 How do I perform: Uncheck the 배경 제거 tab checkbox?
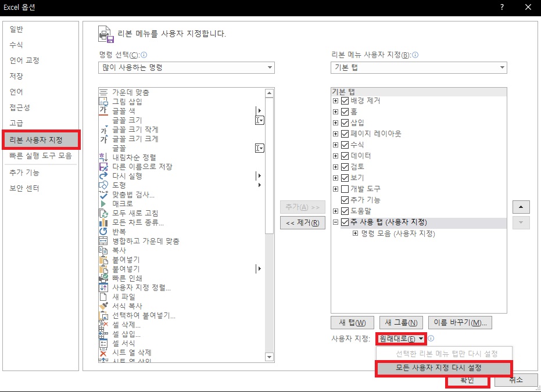[x=345, y=100]
